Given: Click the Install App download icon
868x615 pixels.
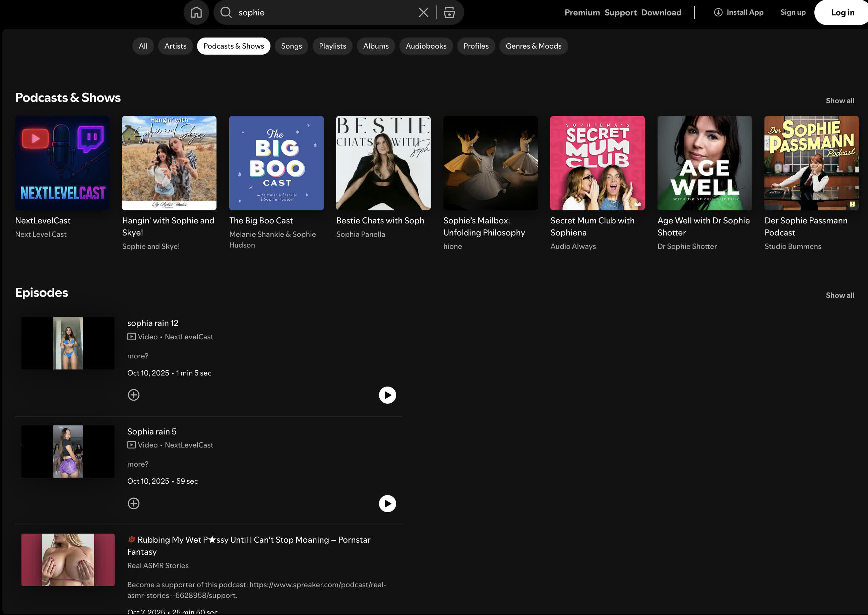Looking at the screenshot, I should (x=718, y=12).
